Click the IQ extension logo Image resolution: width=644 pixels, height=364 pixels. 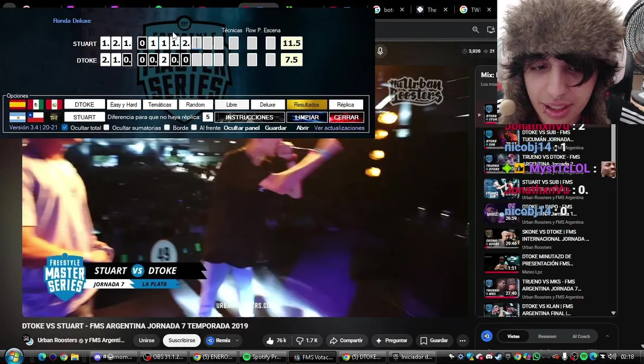coord(487,336)
